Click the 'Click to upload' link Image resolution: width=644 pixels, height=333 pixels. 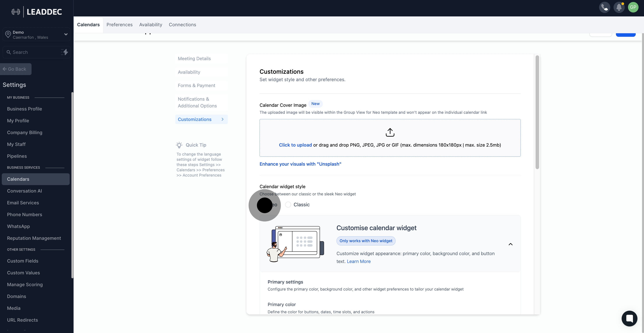(295, 145)
